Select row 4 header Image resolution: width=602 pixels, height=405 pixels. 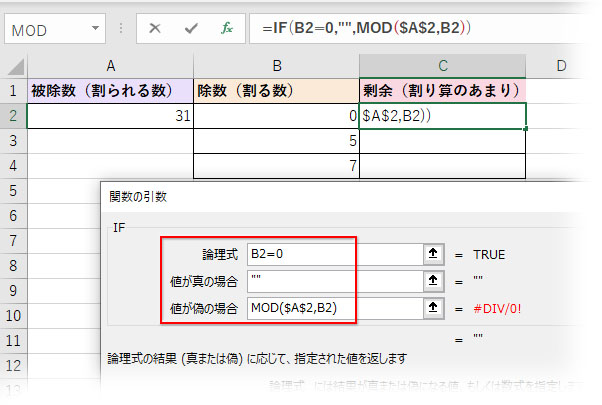13,166
